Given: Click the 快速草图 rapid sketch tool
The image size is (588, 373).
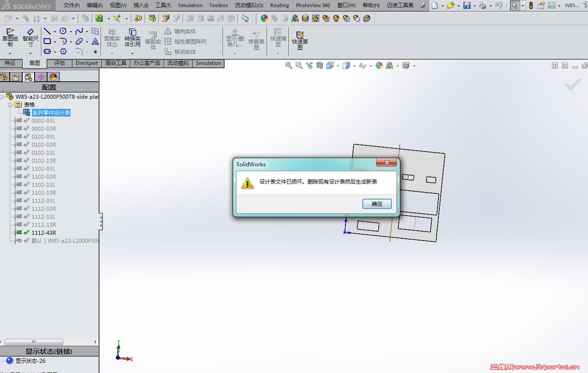Looking at the screenshot, I should tap(300, 40).
